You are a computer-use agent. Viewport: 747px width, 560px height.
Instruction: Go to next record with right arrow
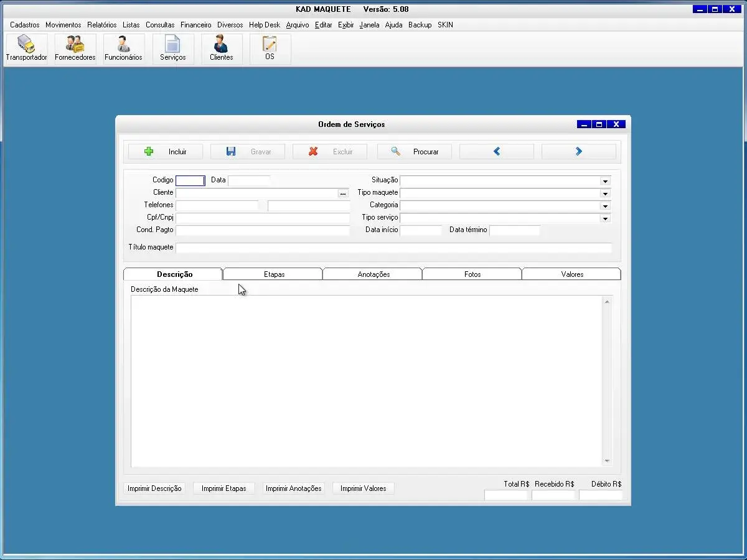pyautogui.click(x=579, y=151)
